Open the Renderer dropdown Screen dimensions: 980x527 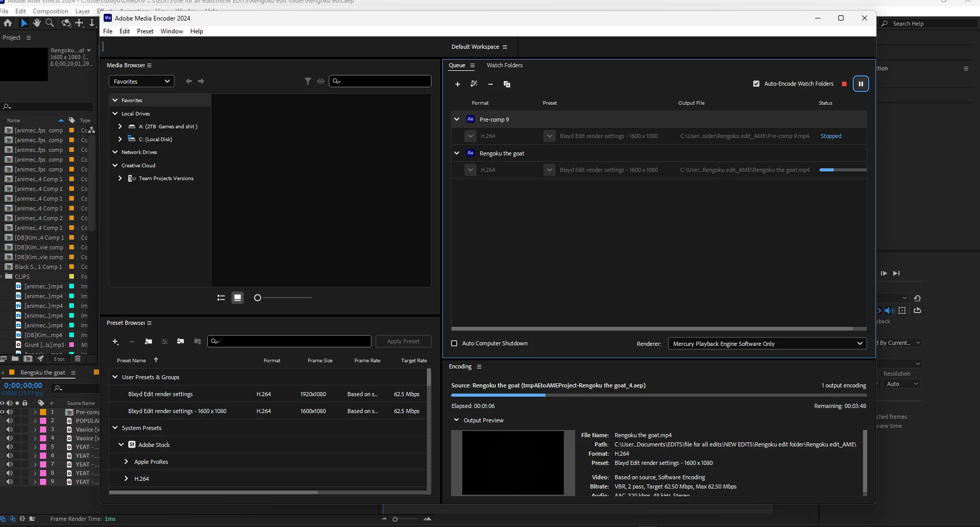[x=767, y=344]
